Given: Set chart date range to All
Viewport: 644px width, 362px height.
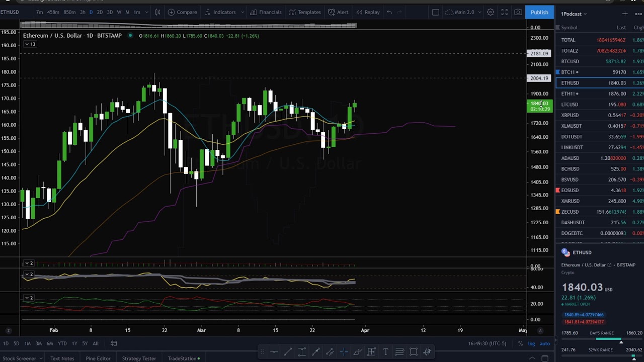Looking at the screenshot, I should point(95,343).
